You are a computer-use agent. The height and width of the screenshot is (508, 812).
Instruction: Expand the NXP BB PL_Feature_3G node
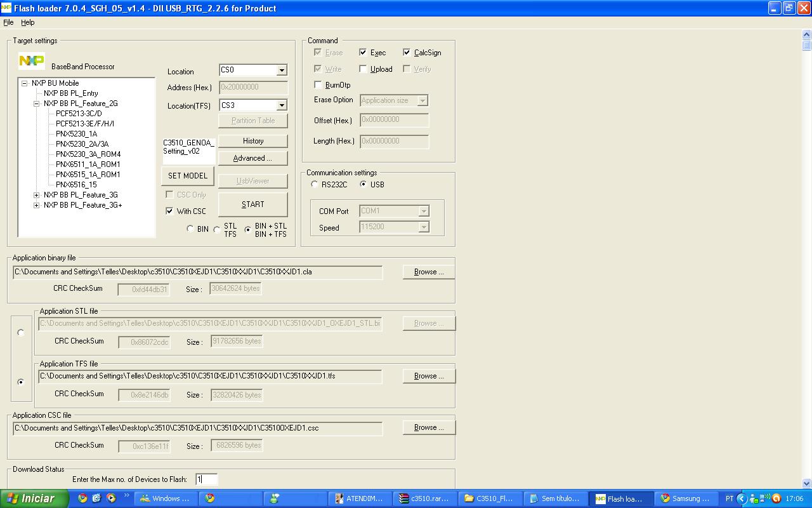coord(36,195)
